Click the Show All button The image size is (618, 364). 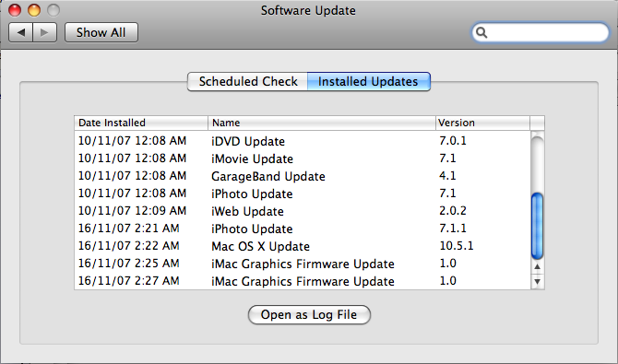tap(101, 32)
